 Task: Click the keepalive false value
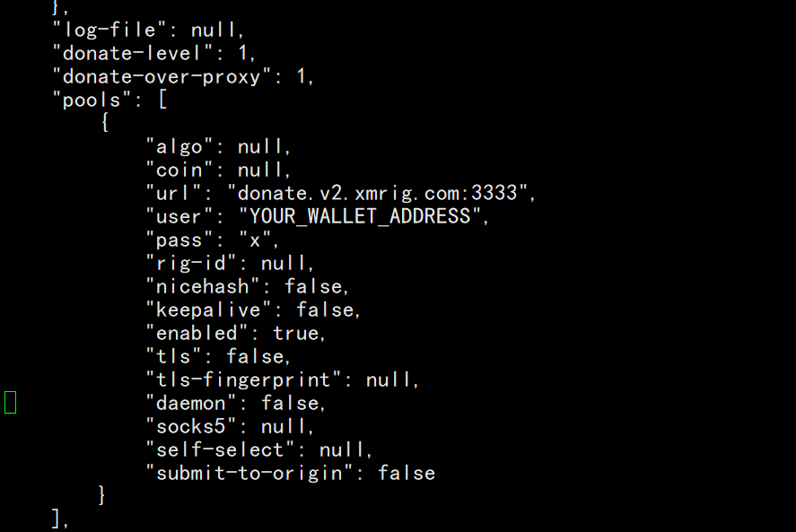pyautogui.click(x=325, y=310)
